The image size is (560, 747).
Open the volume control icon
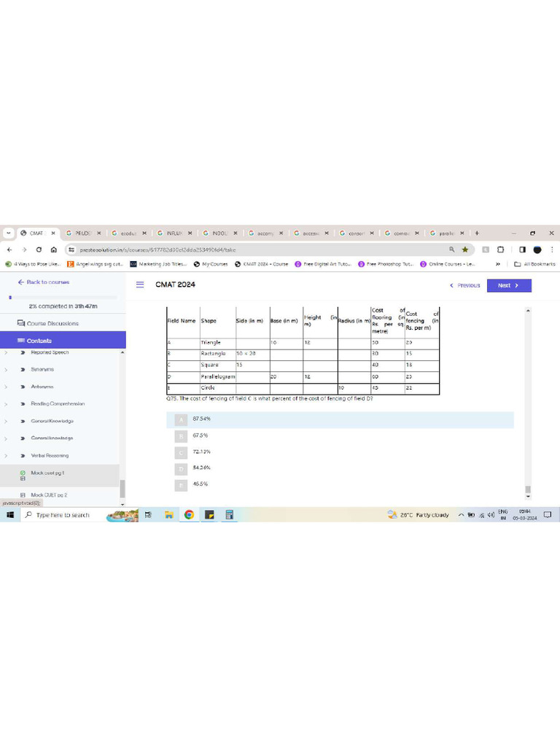491,515
